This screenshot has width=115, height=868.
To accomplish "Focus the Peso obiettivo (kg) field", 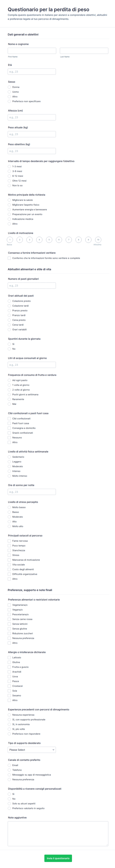I will [x=32, y=151].
